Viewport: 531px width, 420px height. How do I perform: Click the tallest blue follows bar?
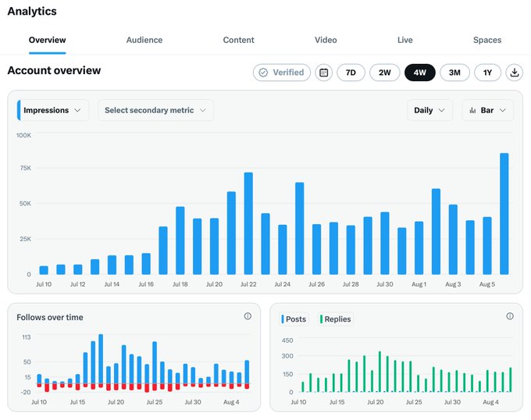[101, 359]
